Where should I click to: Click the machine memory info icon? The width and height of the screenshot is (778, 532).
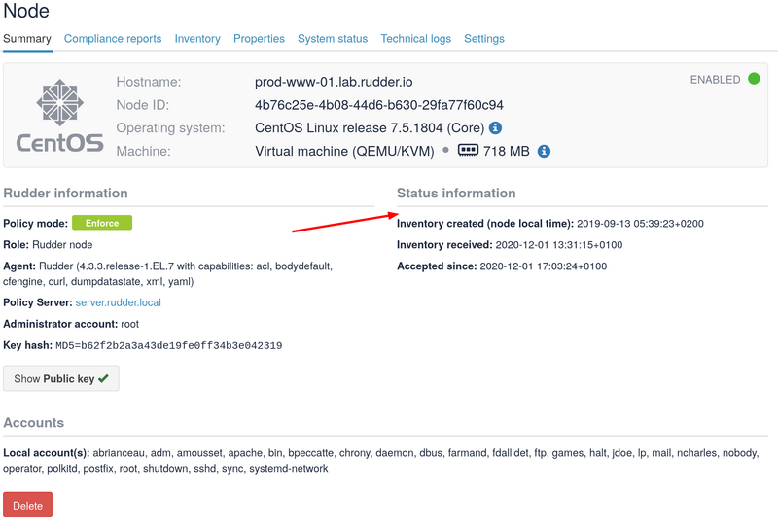pos(544,151)
